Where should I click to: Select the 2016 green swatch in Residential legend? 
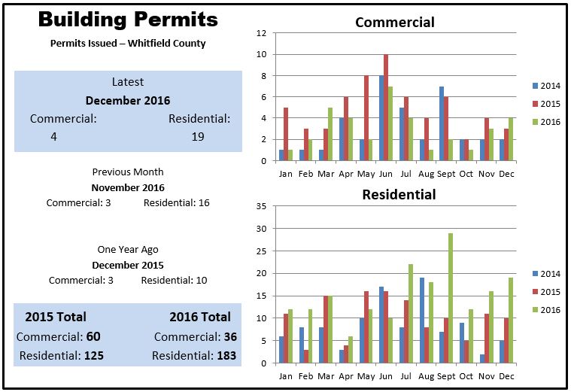click(x=536, y=310)
